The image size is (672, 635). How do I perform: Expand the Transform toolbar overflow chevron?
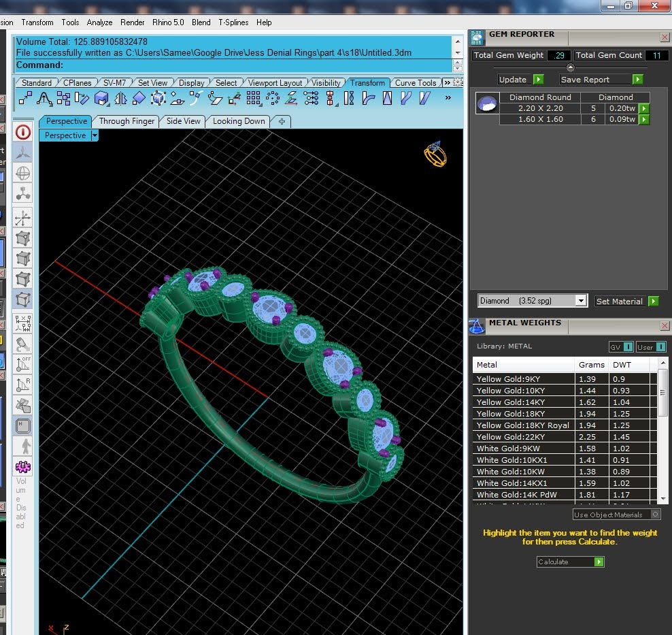click(448, 98)
